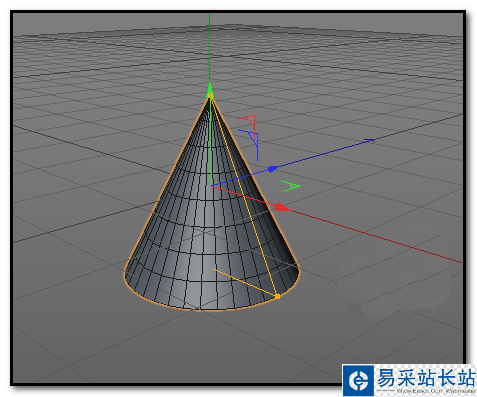Click the orange radius handle on the cone base
477x397 pixels.
click(277, 296)
